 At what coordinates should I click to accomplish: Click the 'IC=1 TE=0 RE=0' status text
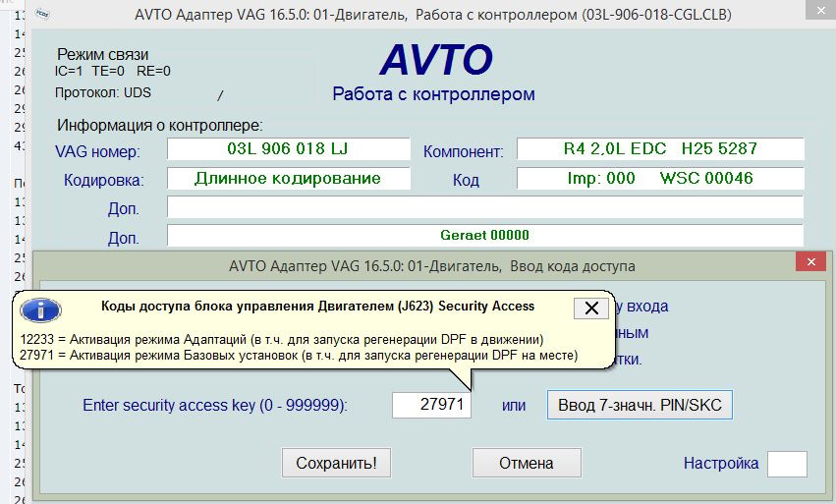[113, 71]
